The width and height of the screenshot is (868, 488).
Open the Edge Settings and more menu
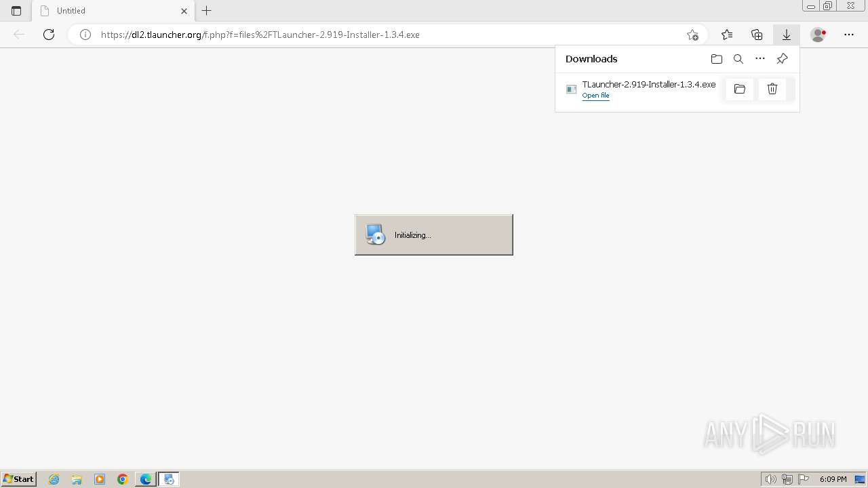[x=849, y=35]
